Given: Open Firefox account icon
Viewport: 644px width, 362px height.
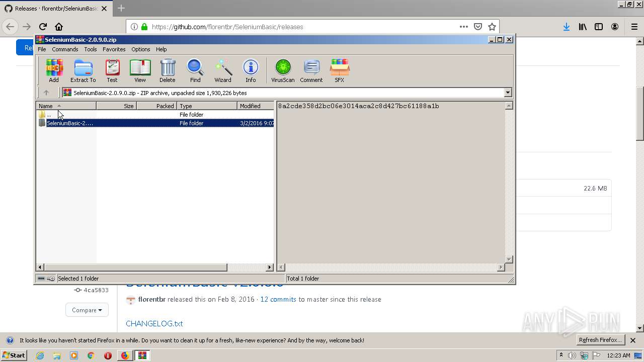Looking at the screenshot, I should pos(615,27).
